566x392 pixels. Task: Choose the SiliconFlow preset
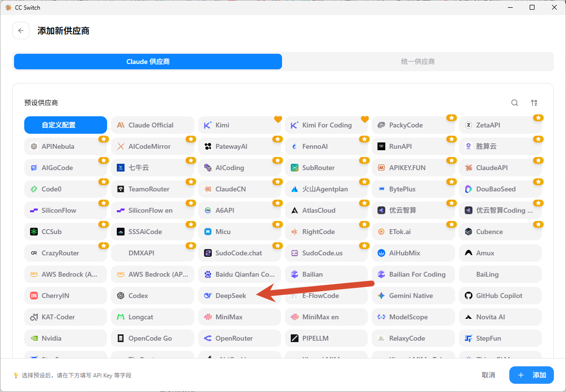(66, 210)
